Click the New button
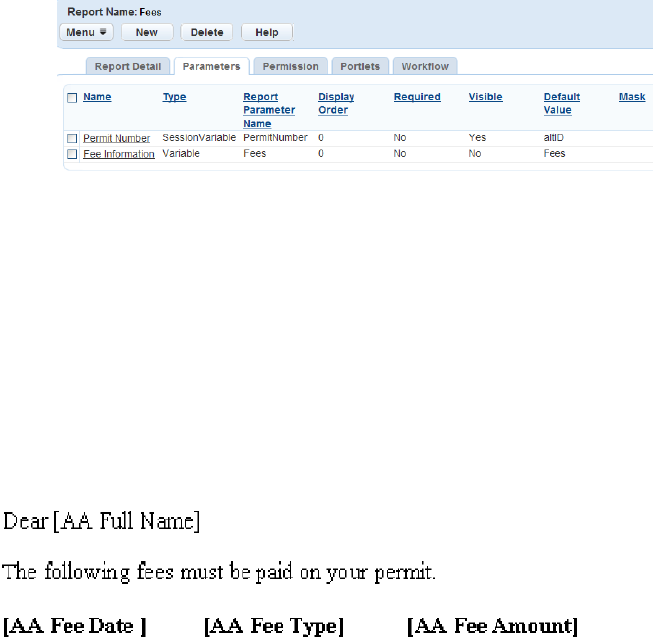Viewport: 653px width, 643px height. [147, 32]
